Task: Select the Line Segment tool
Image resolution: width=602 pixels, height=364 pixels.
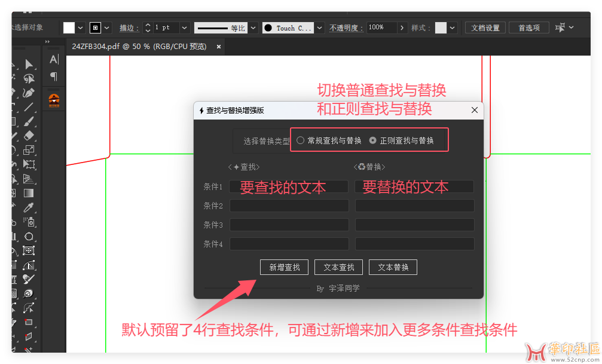Action: [x=29, y=107]
